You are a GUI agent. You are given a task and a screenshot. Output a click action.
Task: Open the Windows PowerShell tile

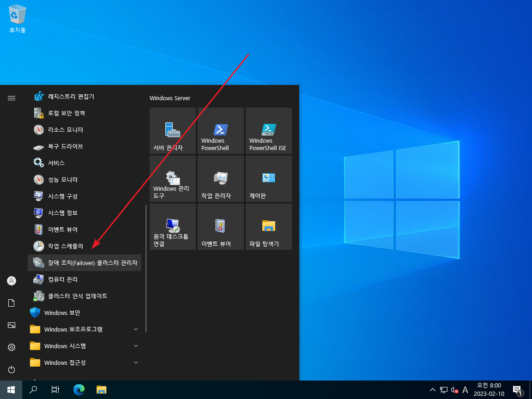coord(221,131)
